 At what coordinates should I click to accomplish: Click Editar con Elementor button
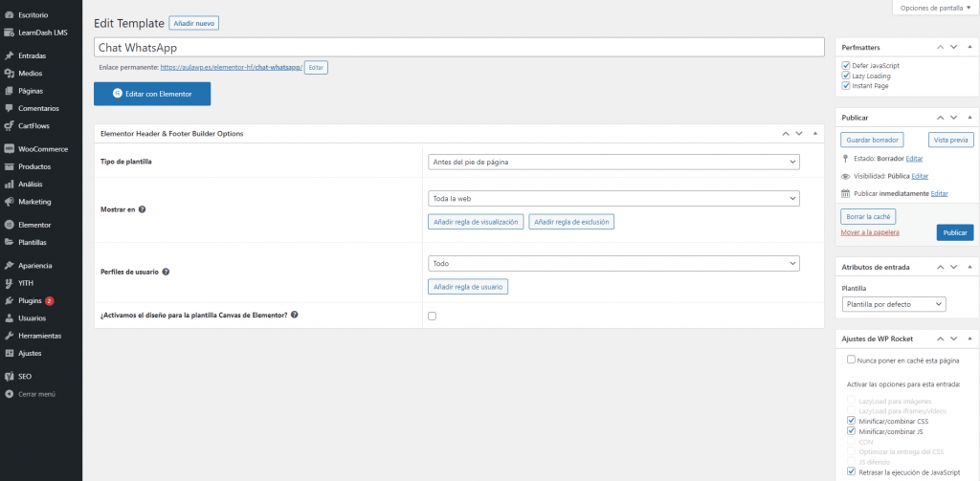(x=152, y=94)
